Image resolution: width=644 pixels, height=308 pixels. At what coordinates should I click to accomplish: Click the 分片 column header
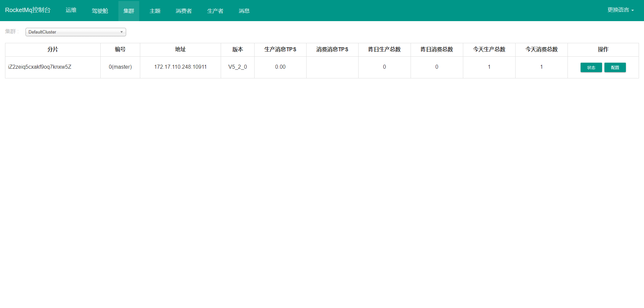[53, 50]
